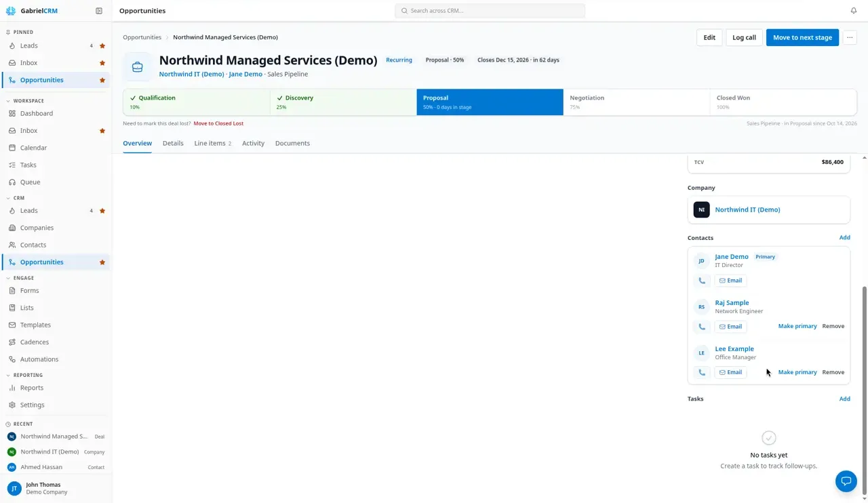Remove Raj Sample from contacts

[833, 326]
